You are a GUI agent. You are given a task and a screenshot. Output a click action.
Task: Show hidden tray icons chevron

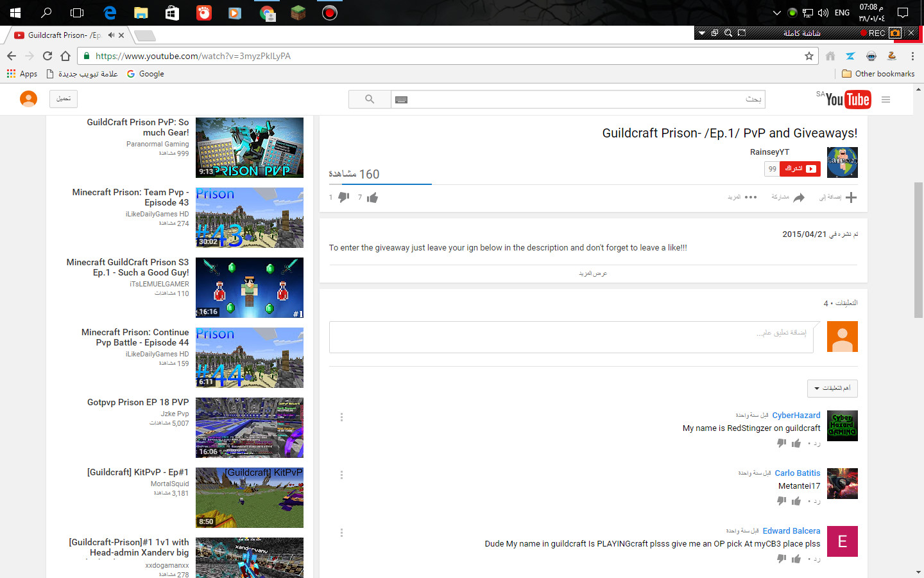[x=777, y=13]
